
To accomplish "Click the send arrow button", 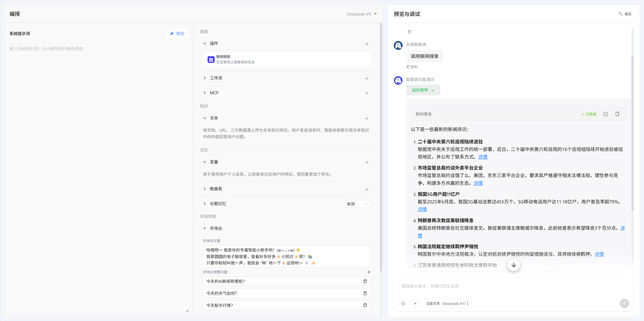I will pos(624,303).
